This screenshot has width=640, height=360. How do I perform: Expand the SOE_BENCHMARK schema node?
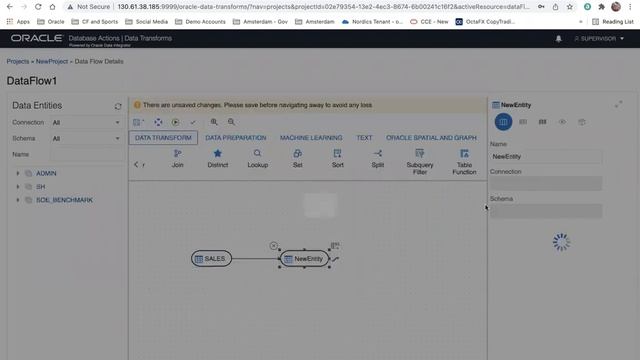coord(18,200)
